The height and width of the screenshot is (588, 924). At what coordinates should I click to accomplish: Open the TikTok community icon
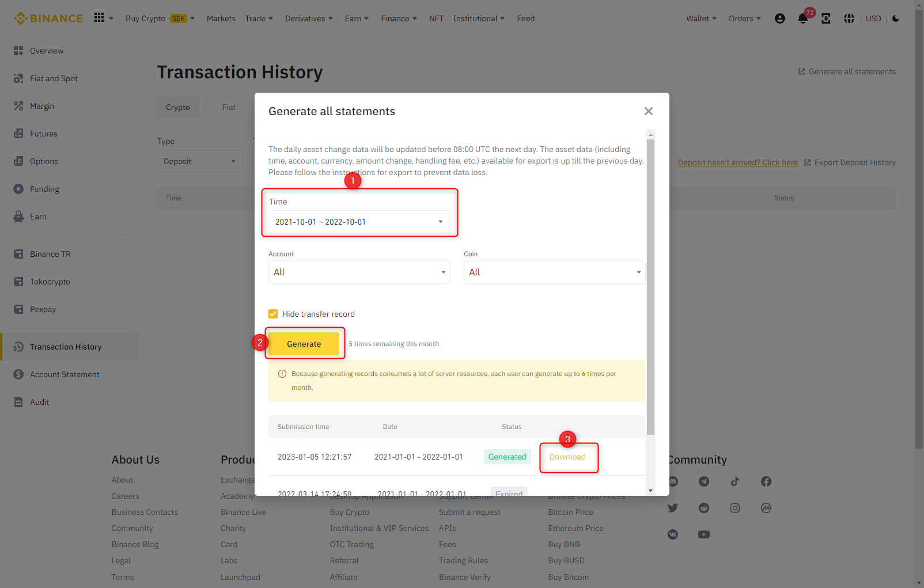(x=735, y=481)
